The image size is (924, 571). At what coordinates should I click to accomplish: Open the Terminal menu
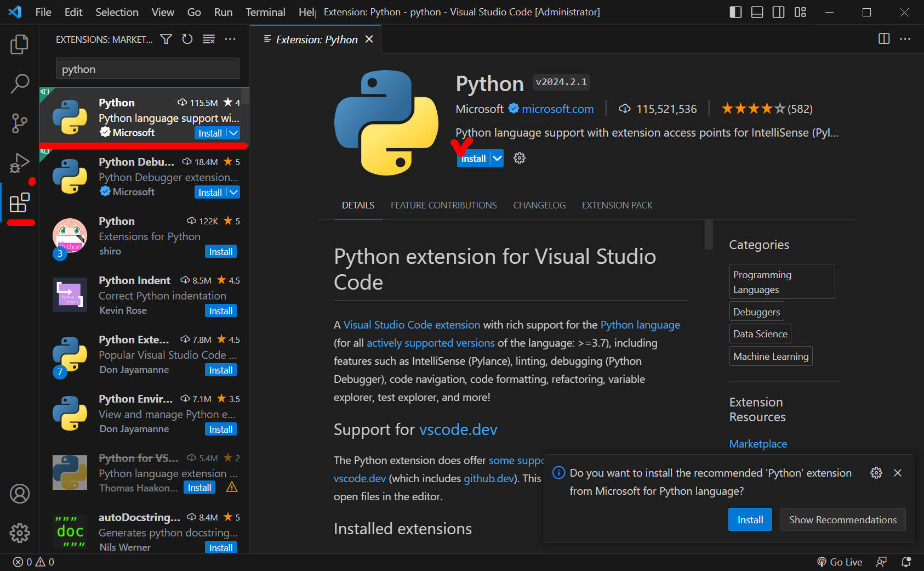pyautogui.click(x=265, y=12)
